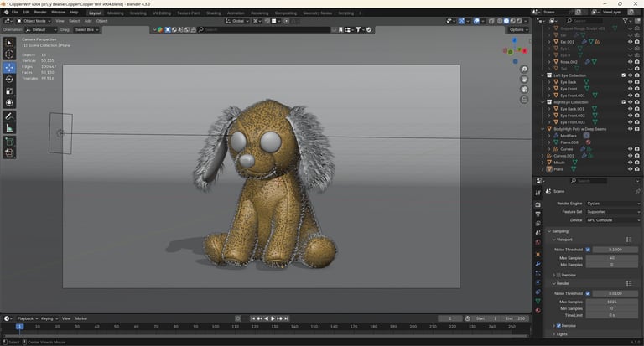Click the Add Cube tool
The image size is (644, 346).
point(9,142)
